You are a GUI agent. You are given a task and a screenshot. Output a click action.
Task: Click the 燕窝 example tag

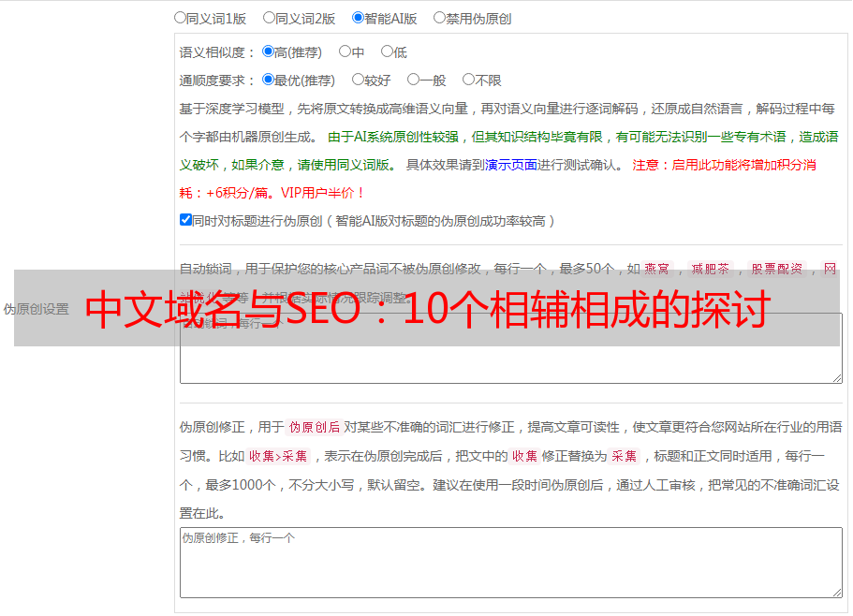[656, 269]
